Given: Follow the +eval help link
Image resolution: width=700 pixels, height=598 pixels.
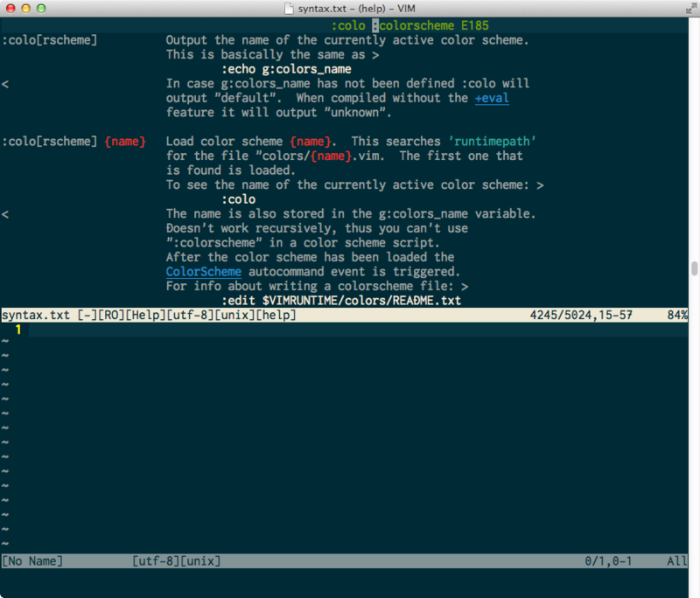Looking at the screenshot, I should pyautogui.click(x=492, y=98).
